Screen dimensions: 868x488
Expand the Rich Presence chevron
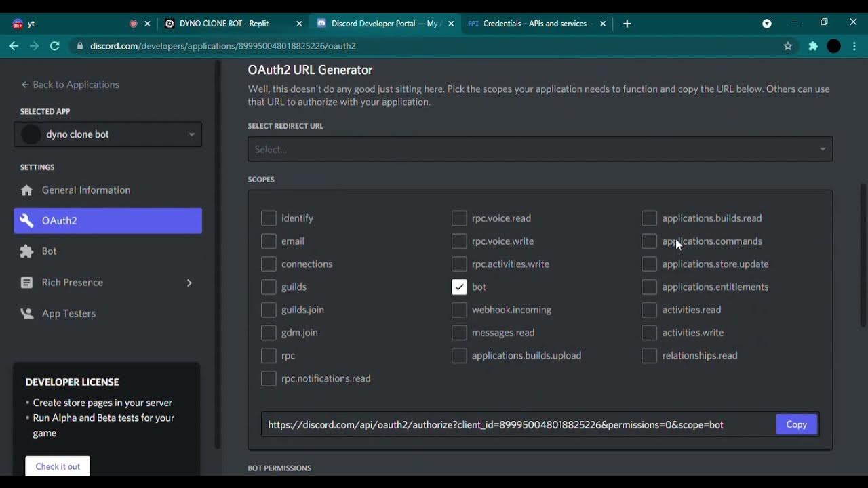(189, 283)
